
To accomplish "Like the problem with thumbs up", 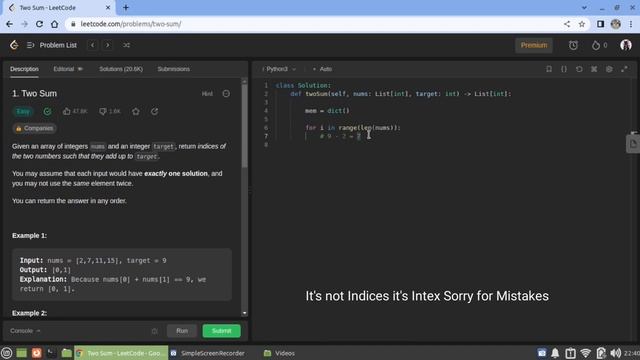I will (x=67, y=111).
